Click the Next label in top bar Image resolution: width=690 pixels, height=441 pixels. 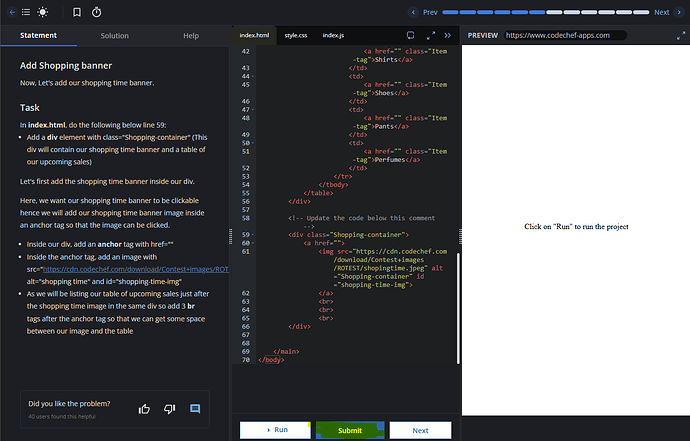[x=661, y=12]
